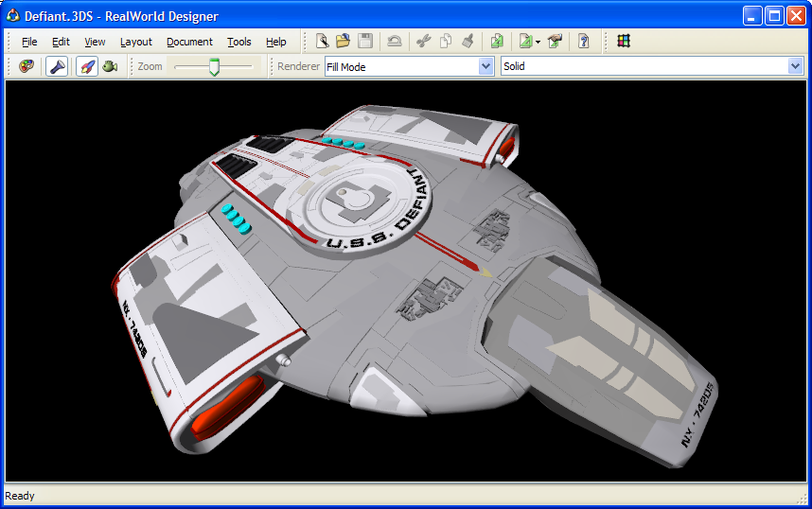This screenshot has height=509, width=812.
Task: Toggle the rocket toolbar button
Action: [x=87, y=66]
